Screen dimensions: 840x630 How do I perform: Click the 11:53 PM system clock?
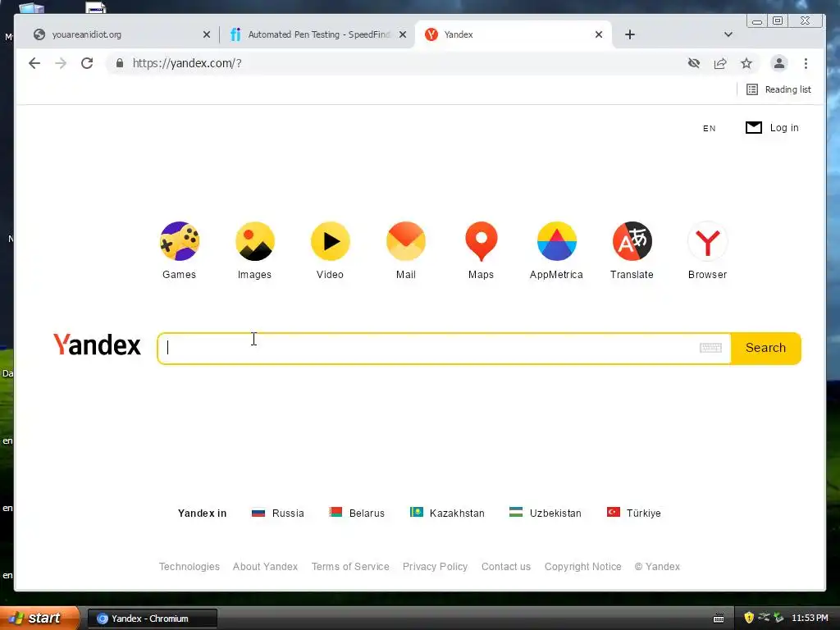pos(810,619)
